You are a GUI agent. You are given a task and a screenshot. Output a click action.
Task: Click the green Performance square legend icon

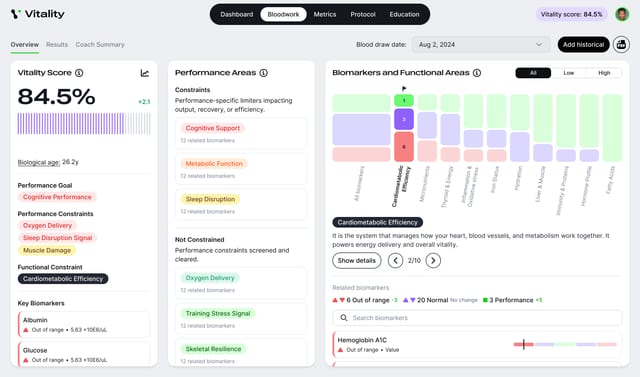coord(485,300)
